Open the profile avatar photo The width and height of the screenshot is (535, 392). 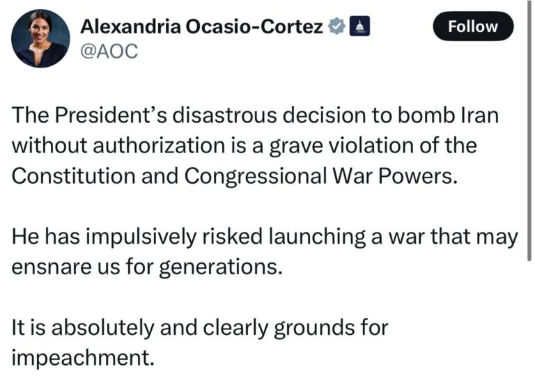(x=40, y=38)
